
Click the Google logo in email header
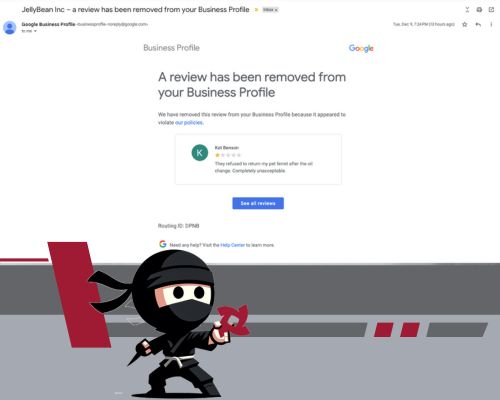pyautogui.click(x=361, y=48)
